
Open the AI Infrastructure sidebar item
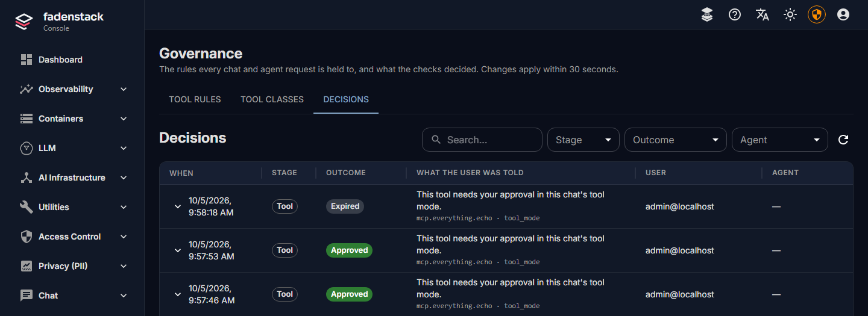tap(72, 178)
